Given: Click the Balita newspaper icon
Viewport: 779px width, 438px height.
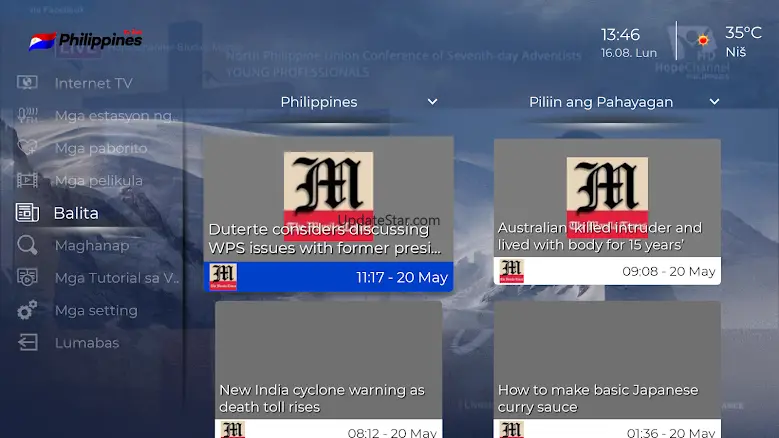Looking at the screenshot, I should (x=27, y=213).
